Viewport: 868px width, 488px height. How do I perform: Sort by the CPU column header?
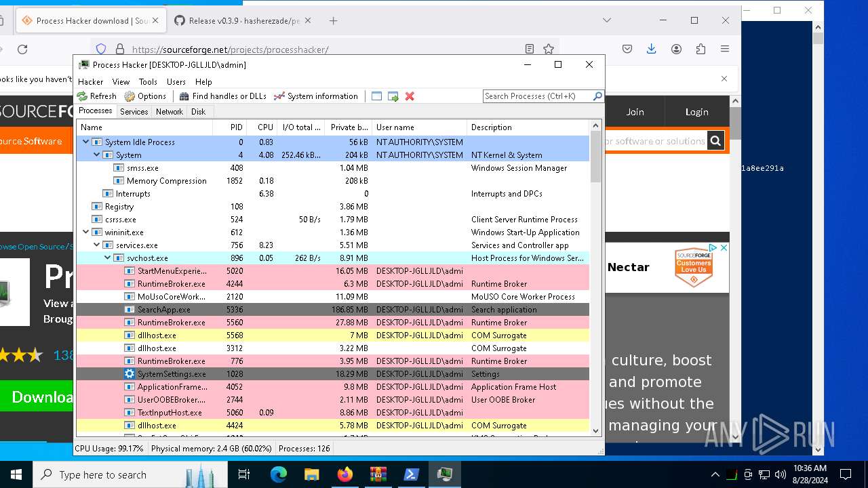262,127
